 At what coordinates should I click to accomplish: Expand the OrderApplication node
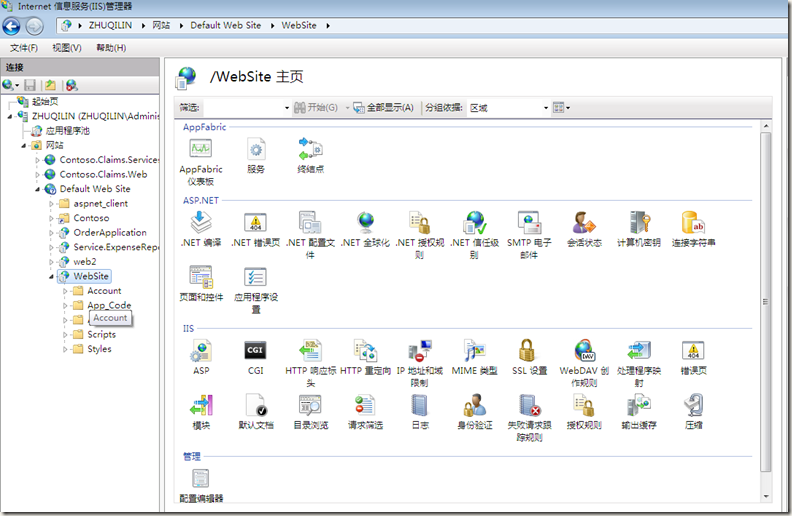tap(51, 233)
